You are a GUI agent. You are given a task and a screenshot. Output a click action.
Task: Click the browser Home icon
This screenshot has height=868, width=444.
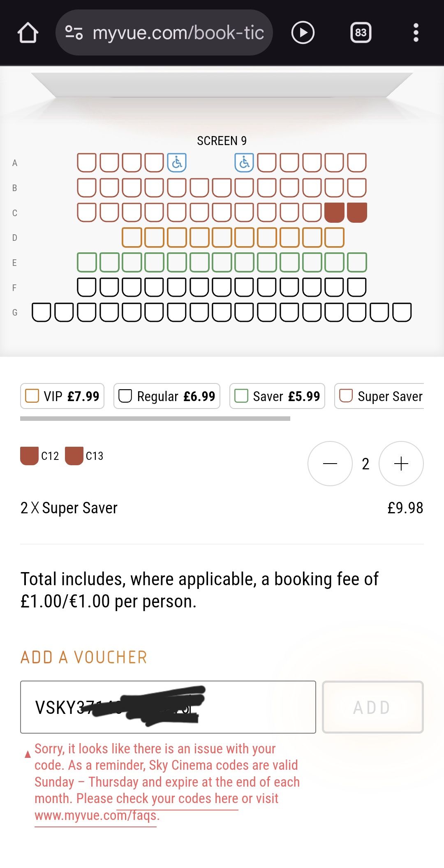click(27, 32)
